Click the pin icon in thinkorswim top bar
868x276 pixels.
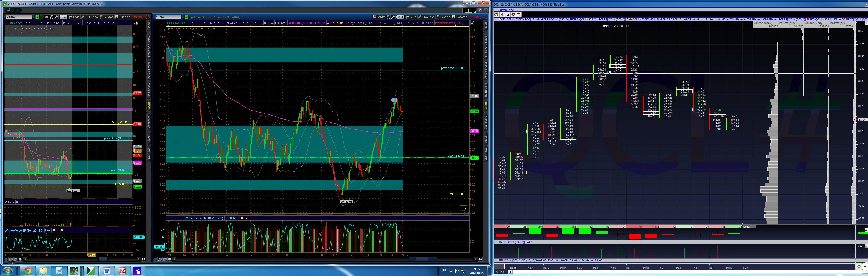pos(480,10)
